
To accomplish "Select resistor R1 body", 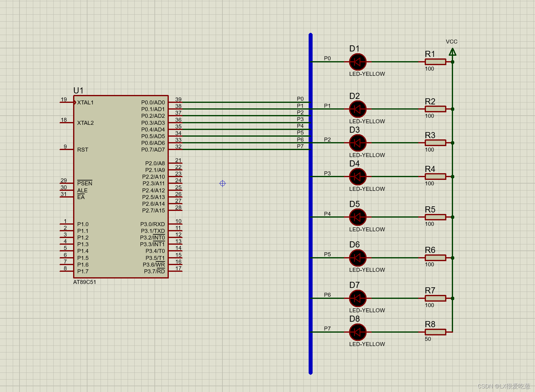I will point(435,62).
